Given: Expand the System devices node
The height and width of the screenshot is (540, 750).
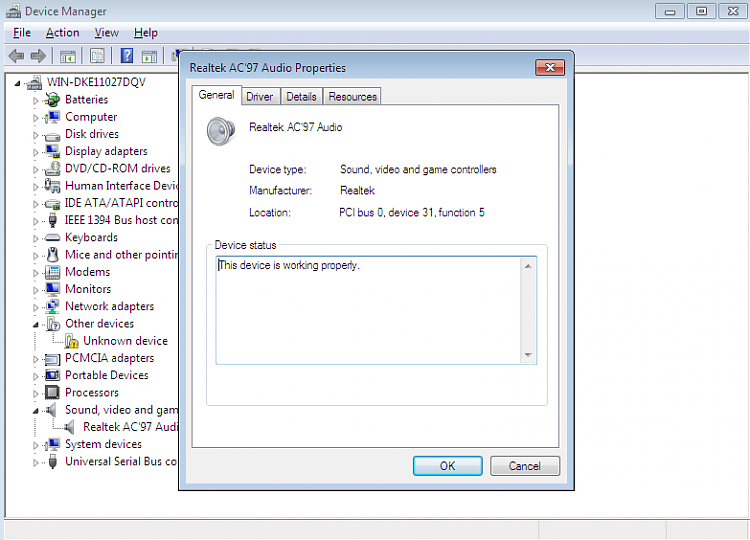Looking at the screenshot, I should (x=35, y=445).
